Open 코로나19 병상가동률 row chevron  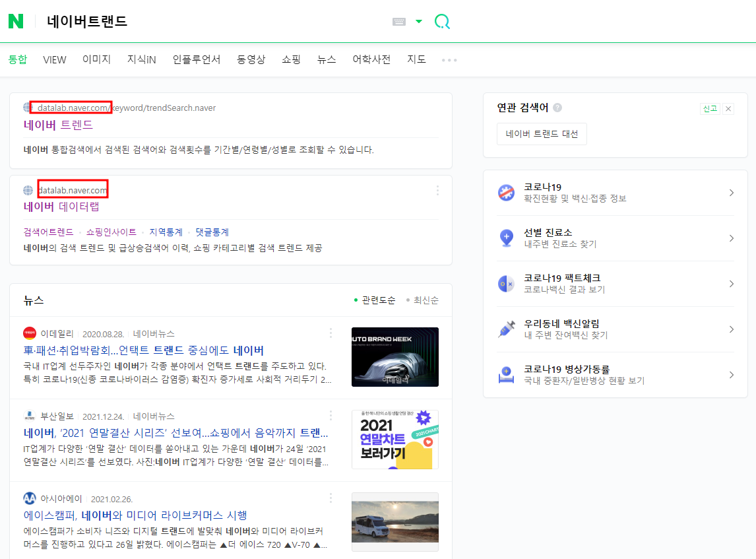pos(732,375)
